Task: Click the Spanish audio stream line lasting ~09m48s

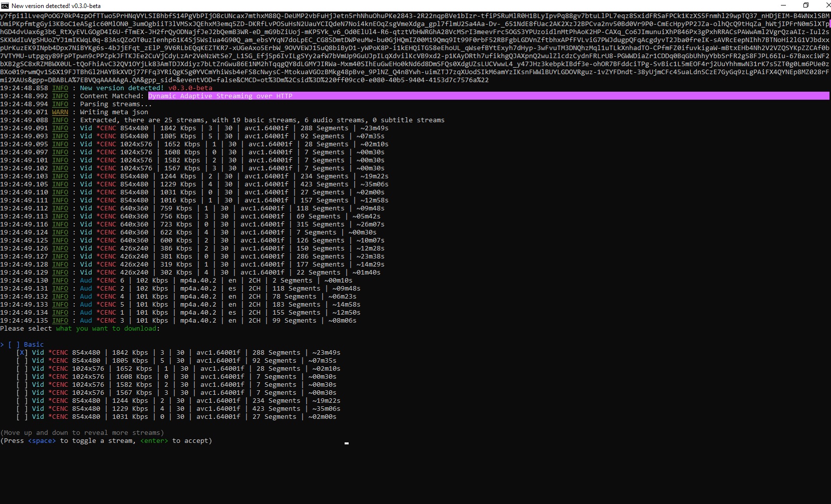Action: [180, 289]
